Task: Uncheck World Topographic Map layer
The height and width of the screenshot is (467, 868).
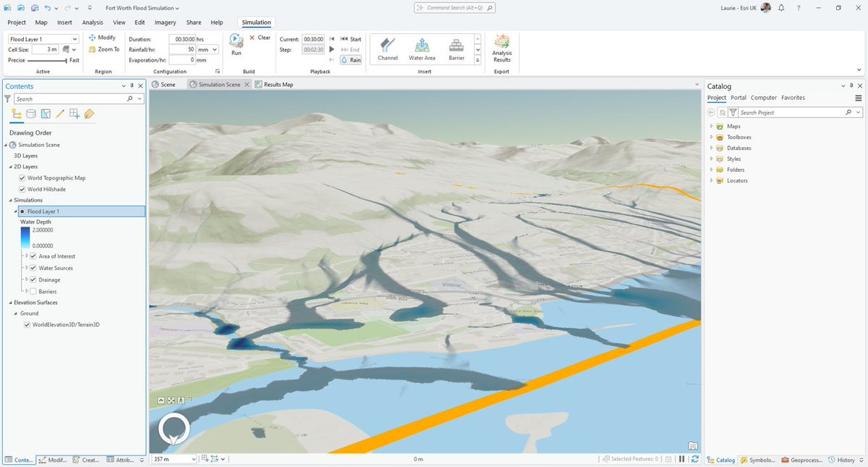Action: [x=22, y=178]
